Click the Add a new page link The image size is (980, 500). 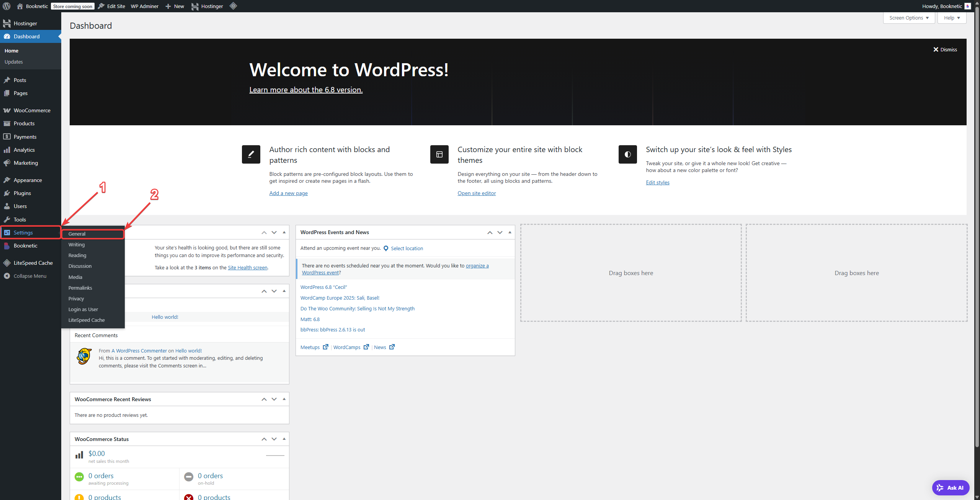288,193
